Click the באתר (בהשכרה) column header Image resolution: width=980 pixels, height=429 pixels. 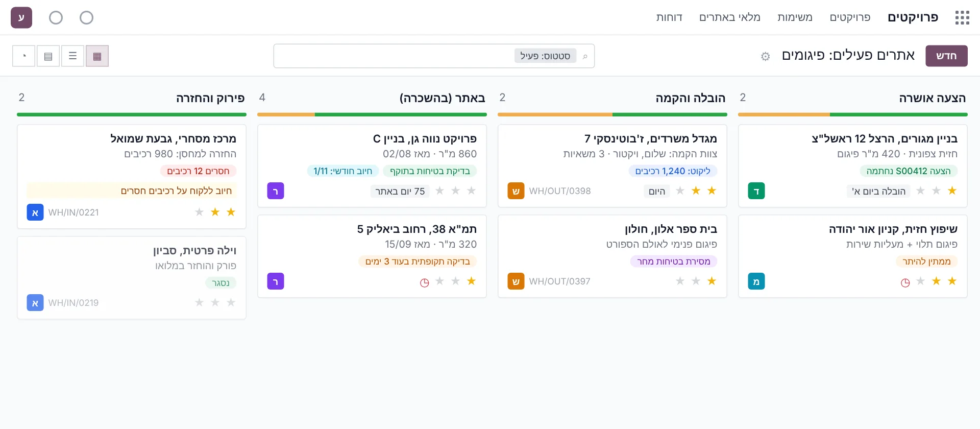[x=442, y=98]
